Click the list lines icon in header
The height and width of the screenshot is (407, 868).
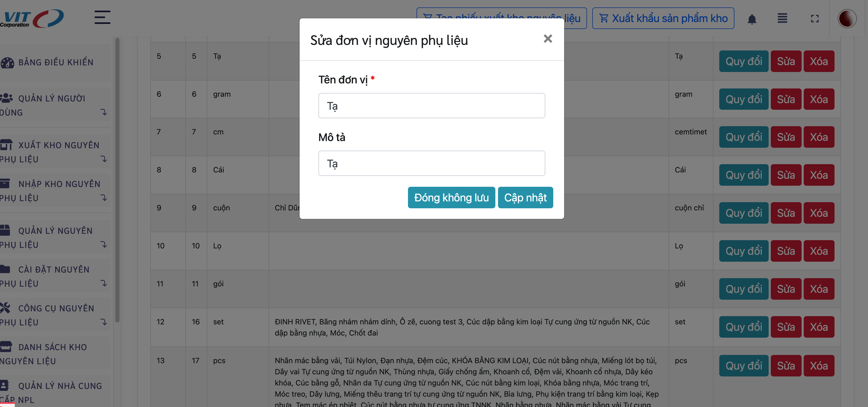pyautogui.click(x=782, y=18)
